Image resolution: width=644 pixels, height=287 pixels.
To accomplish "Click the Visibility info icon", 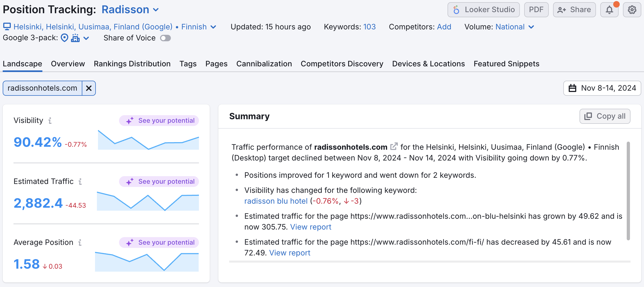I will click(50, 121).
